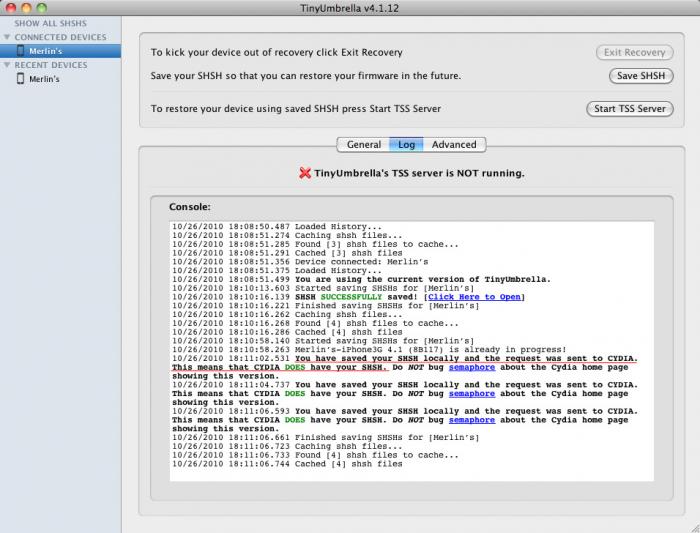Choose Show All SHSHs in the sidebar
Viewport: 700px width, 533px height.
[x=50, y=23]
